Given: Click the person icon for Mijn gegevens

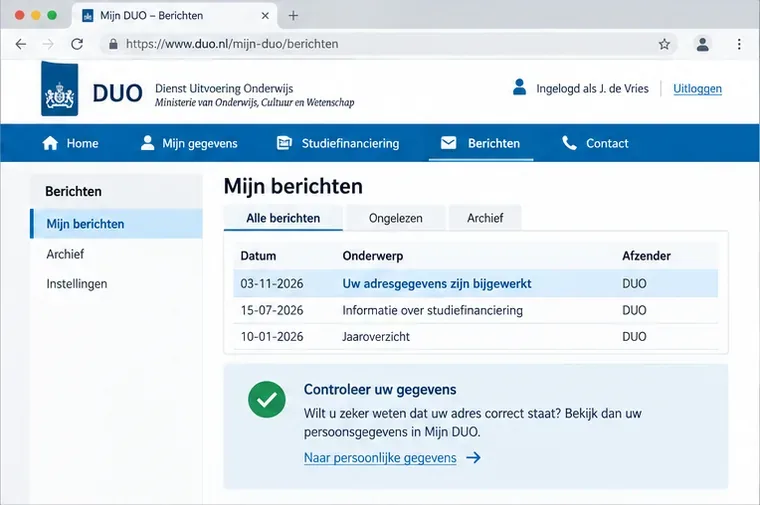Looking at the screenshot, I should pos(147,143).
